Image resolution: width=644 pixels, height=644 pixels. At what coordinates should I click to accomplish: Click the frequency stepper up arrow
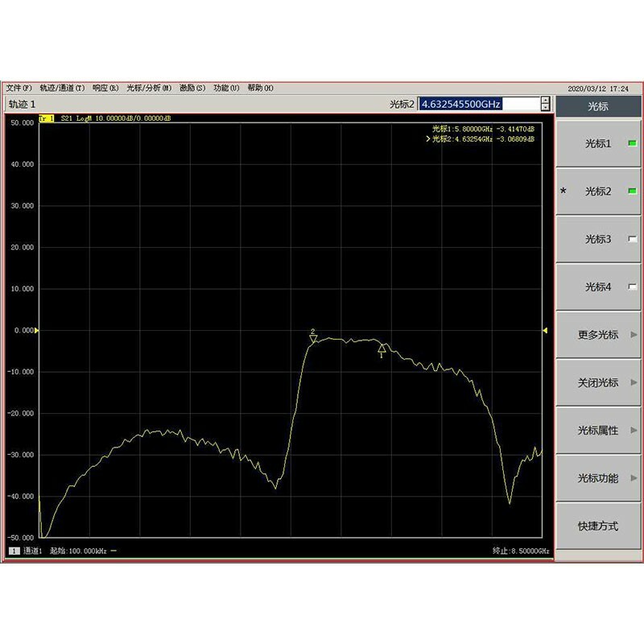click(x=545, y=100)
